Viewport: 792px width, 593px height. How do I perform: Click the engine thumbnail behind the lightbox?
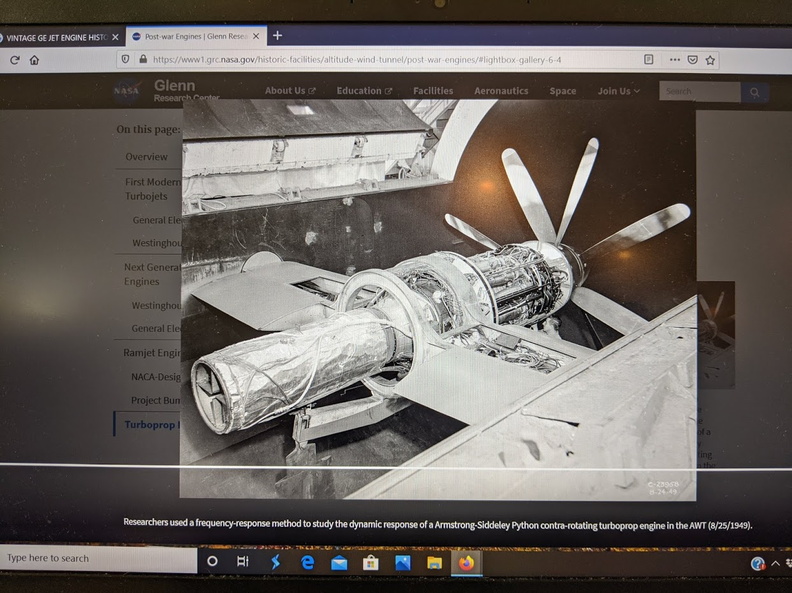tap(716, 334)
